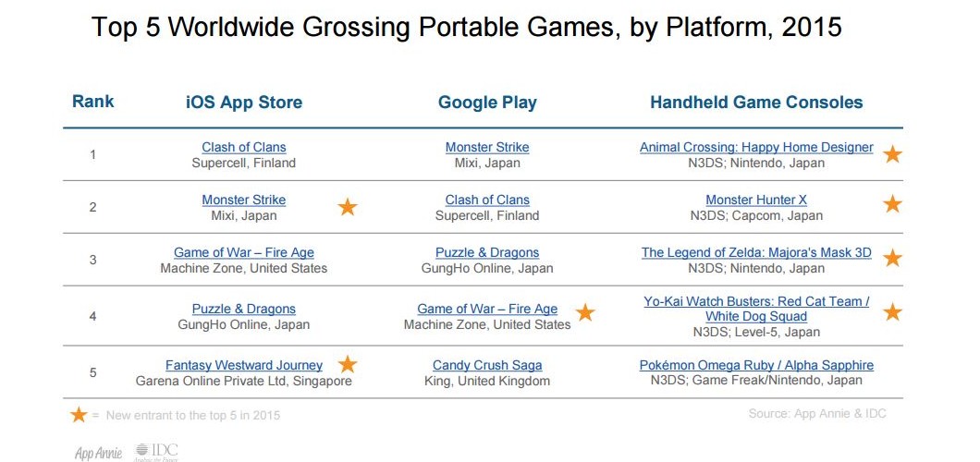Click the star beside Google Play Game of War
The image size is (980, 462).
(585, 311)
